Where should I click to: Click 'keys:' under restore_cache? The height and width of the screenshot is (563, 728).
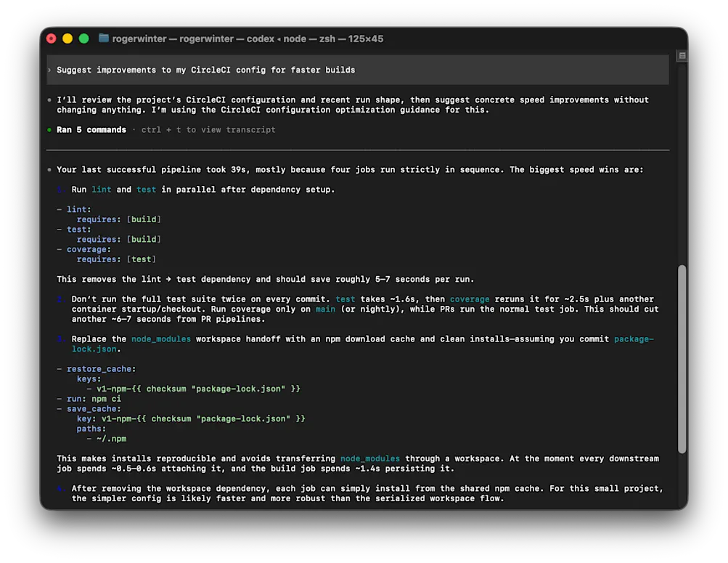[x=89, y=379]
